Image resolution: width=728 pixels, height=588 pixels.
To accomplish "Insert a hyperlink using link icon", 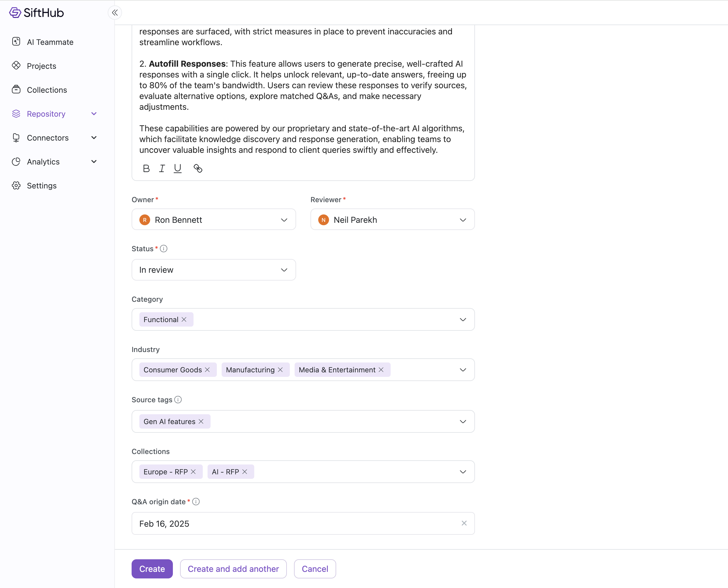I will [x=198, y=168].
